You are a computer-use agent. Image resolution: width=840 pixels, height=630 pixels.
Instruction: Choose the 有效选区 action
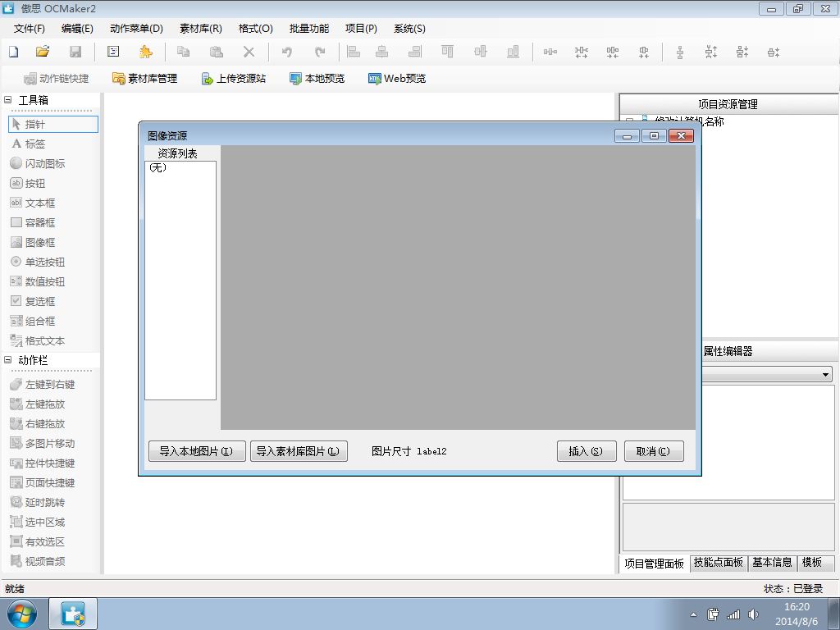click(38, 541)
